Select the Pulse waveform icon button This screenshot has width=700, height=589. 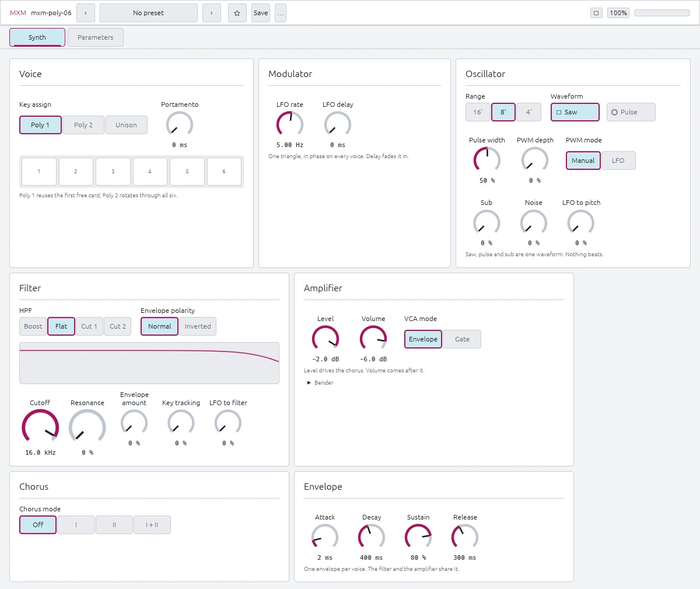(631, 112)
